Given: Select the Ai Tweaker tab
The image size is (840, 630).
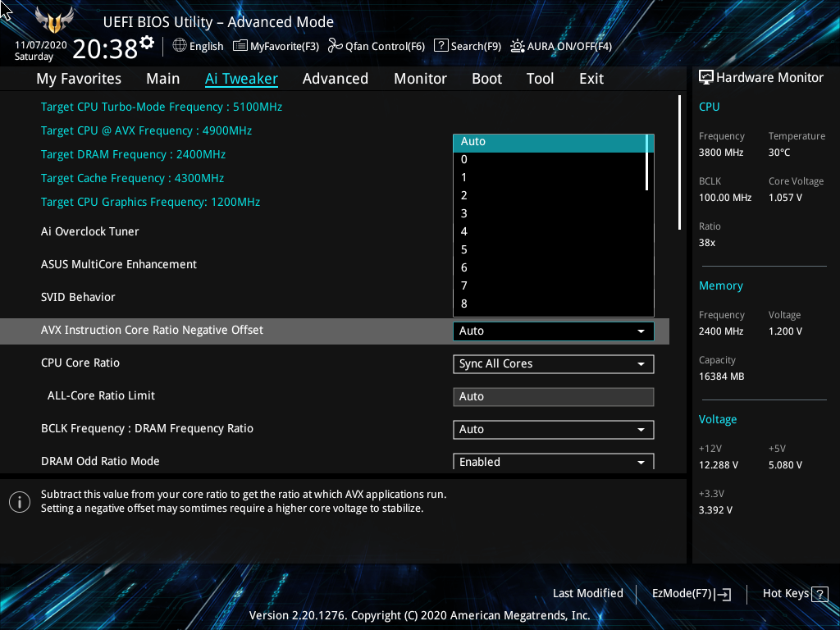Looking at the screenshot, I should click(241, 79).
